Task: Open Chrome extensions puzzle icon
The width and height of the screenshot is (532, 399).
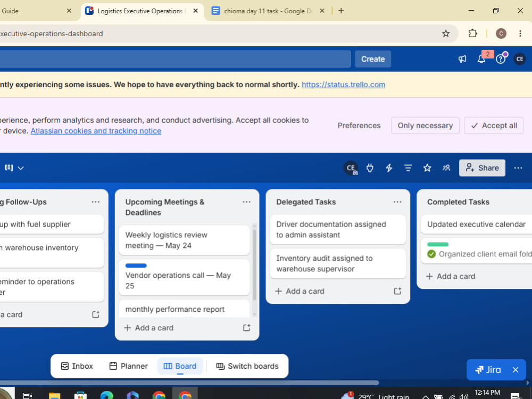Action: 472,34
